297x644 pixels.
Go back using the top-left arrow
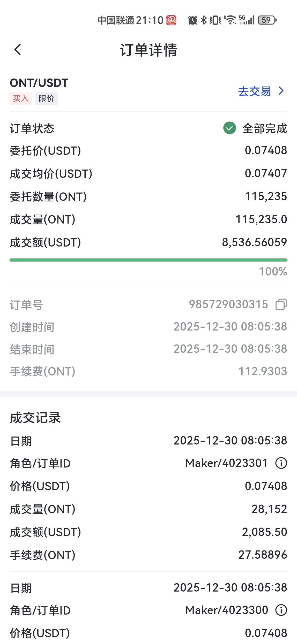tap(18, 50)
